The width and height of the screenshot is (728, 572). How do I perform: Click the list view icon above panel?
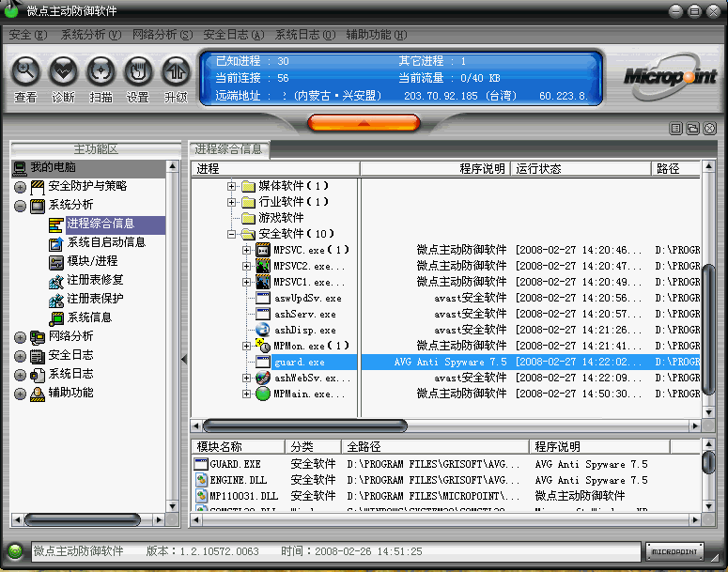coord(676,128)
